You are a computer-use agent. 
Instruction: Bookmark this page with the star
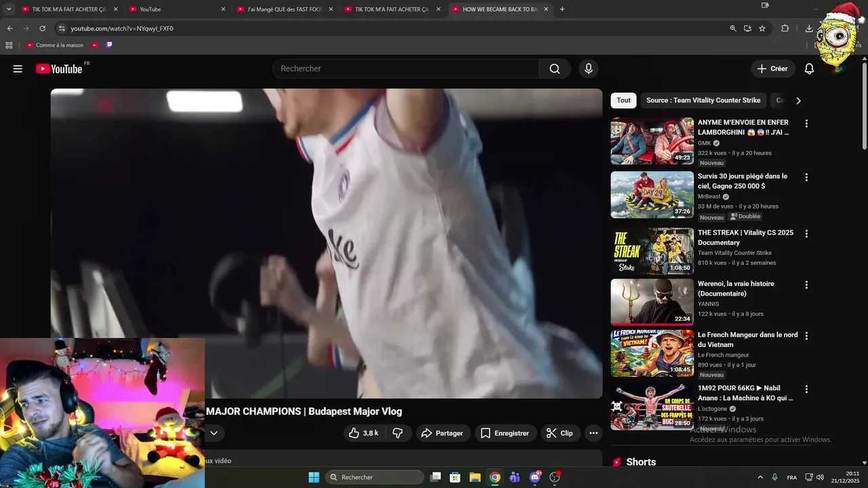point(762,28)
